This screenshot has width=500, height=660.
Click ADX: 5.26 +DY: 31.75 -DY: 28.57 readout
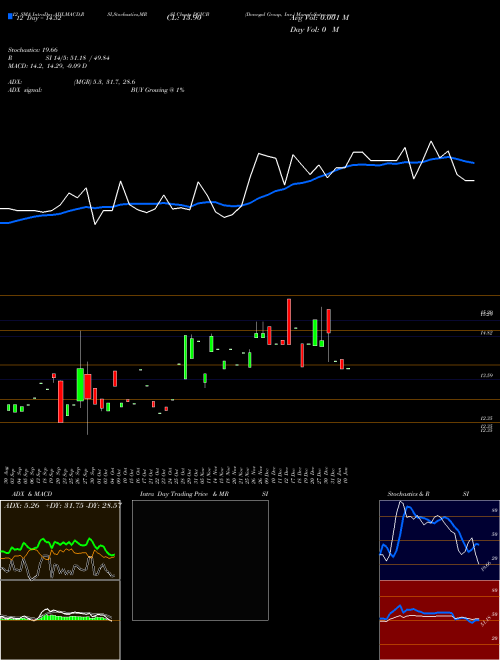click(63, 506)
